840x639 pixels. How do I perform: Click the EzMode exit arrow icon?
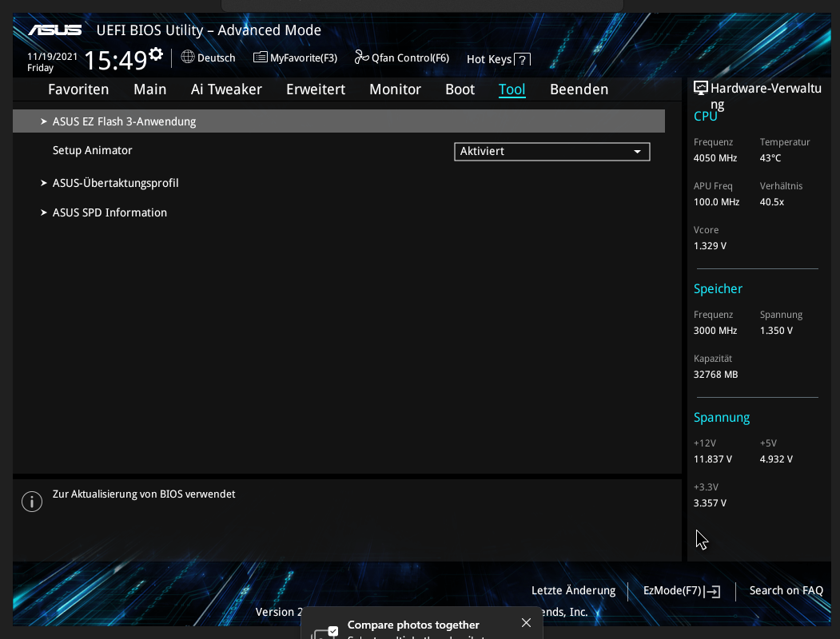tap(713, 591)
